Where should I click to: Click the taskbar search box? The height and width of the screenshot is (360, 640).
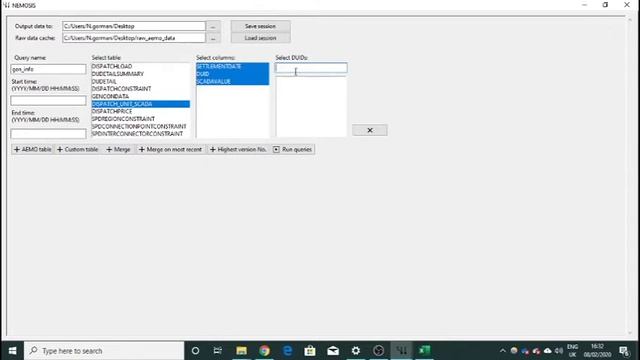click(x=104, y=351)
